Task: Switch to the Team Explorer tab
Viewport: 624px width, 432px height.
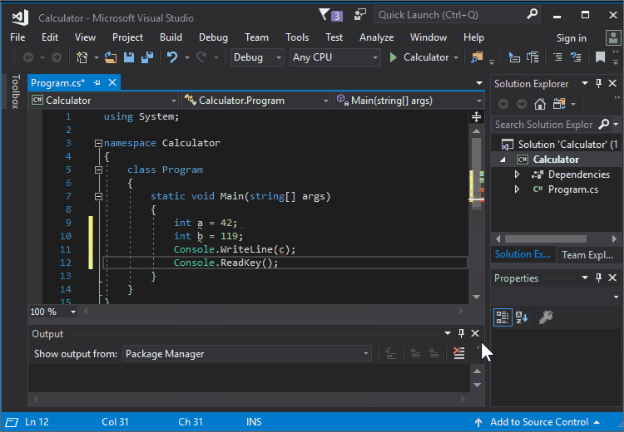Action: click(587, 255)
